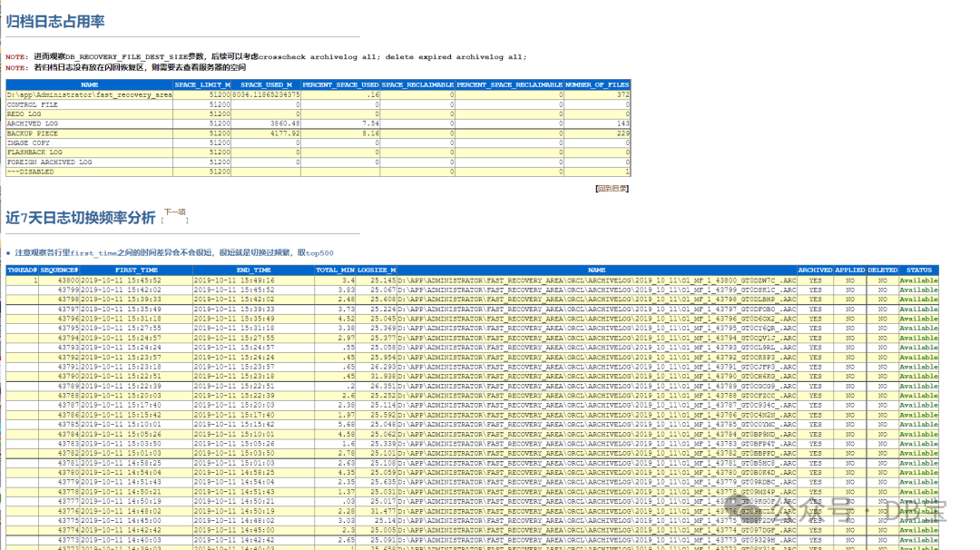Click the 143 number of files value
Image resolution: width=980 pixels, height=550 pixels.
[x=623, y=123]
